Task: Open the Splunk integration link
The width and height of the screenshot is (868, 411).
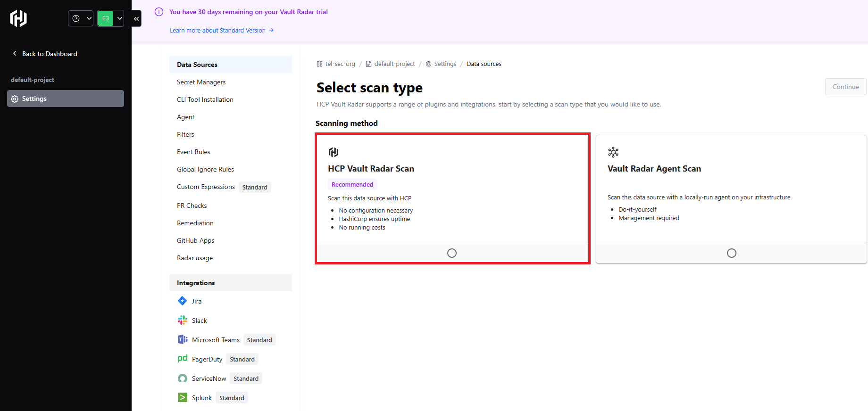Action: [202, 398]
